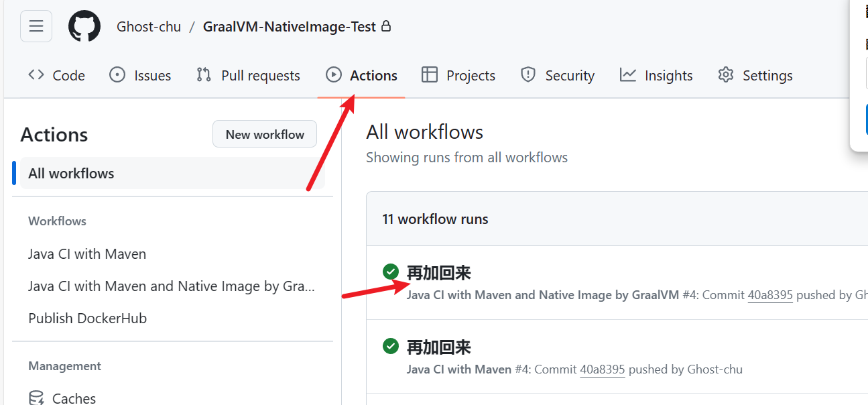Open Caches under Management

pyautogui.click(x=74, y=398)
